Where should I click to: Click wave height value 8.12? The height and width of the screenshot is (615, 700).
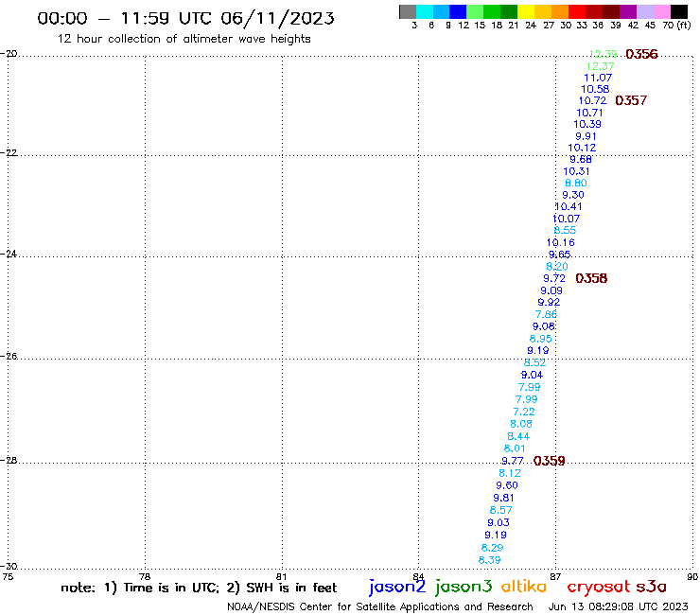(x=510, y=473)
